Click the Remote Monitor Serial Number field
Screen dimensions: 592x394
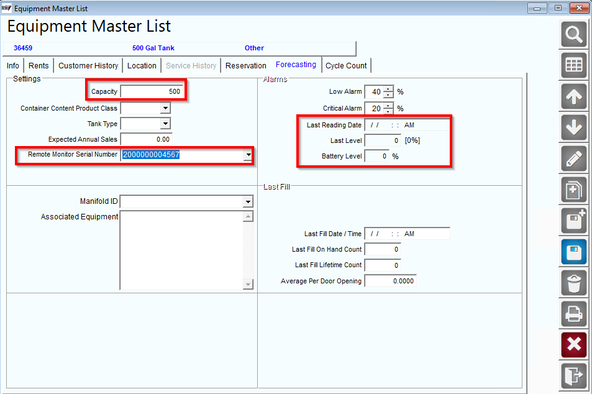(x=182, y=155)
